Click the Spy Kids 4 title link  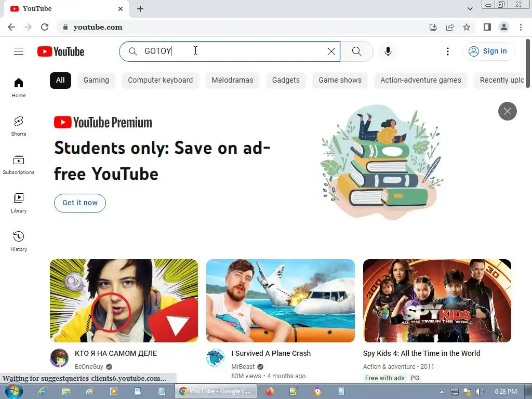tap(421, 353)
